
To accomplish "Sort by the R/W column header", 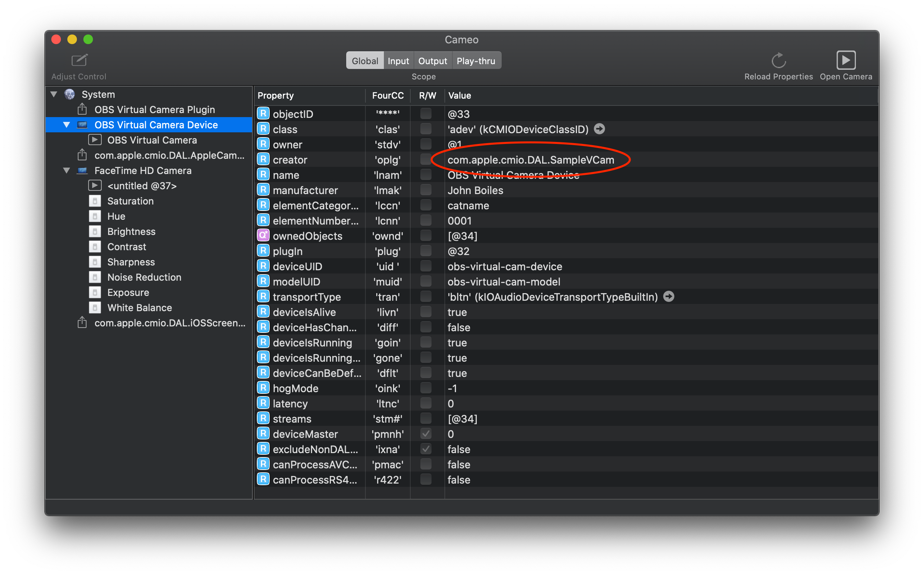I will point(428,95).
